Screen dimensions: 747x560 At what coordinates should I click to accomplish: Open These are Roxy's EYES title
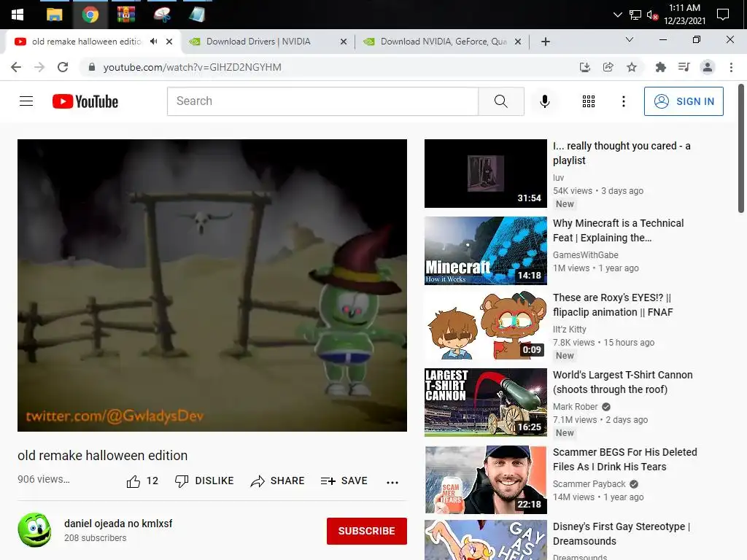pos(613,305)
